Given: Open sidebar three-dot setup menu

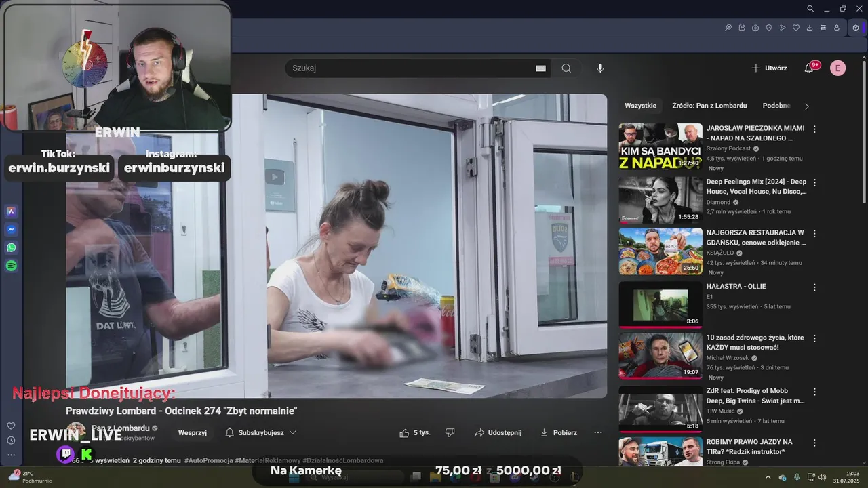Looking at the screenshot, I should click(11, 455).
